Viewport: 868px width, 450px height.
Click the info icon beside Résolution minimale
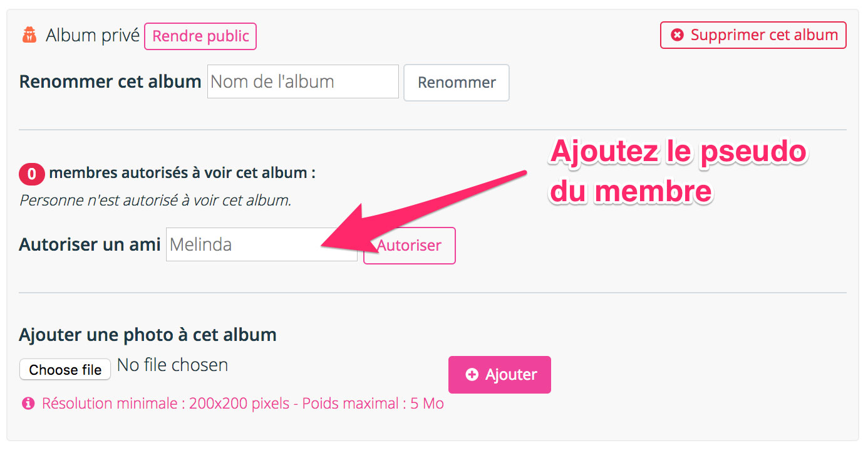click(x=28, y=404)
